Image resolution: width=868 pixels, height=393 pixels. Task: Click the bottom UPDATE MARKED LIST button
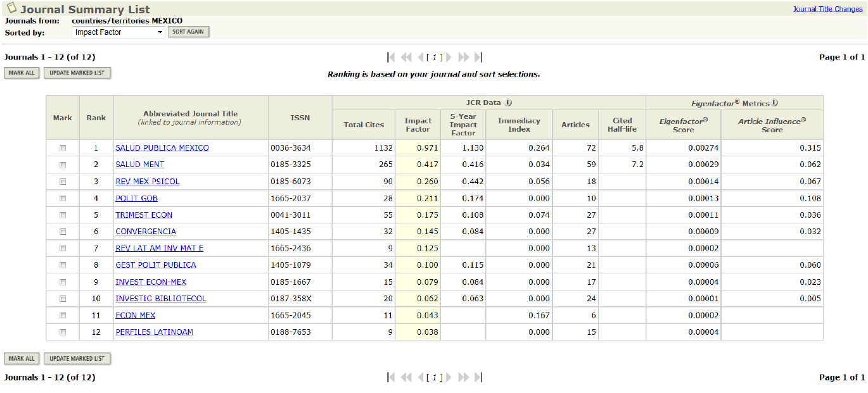(x=77, y=359)
